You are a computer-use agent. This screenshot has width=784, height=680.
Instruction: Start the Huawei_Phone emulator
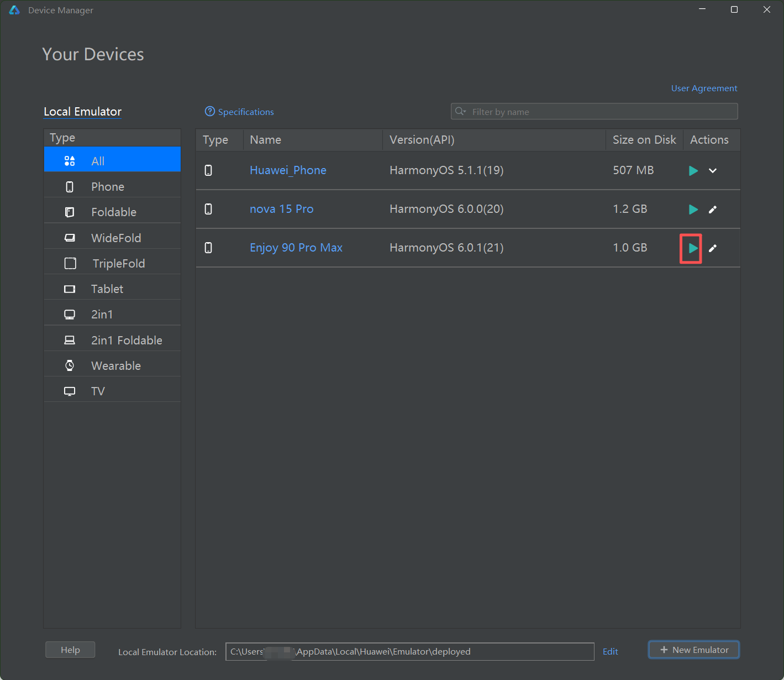693,171
